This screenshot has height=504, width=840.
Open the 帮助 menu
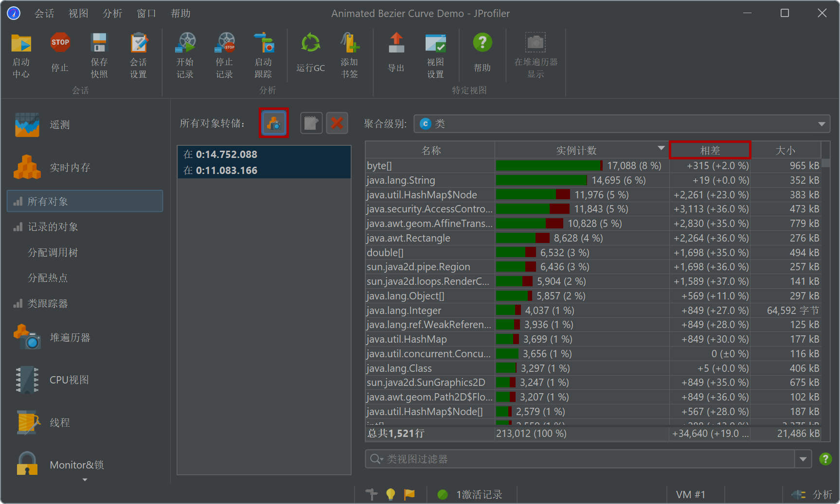point(181,14)
